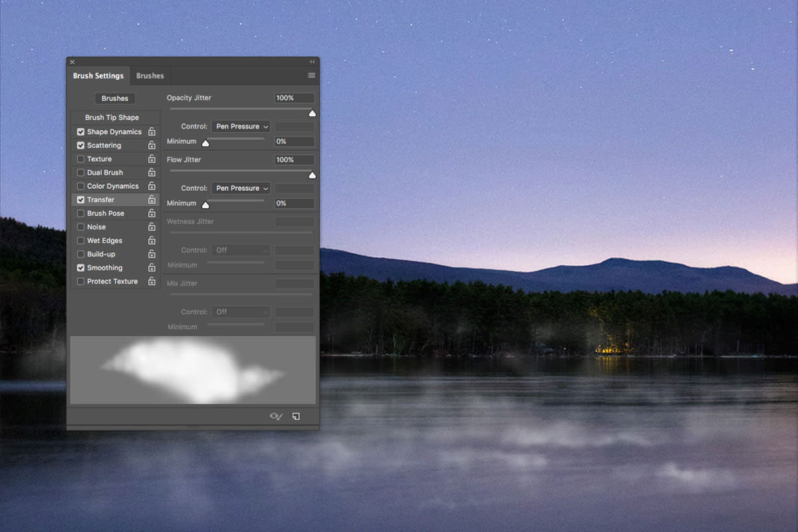Adjust Opacity Jitter Minimum slider handle
Image resolution: width=798 pixels, height=532 pixels.
205,143
